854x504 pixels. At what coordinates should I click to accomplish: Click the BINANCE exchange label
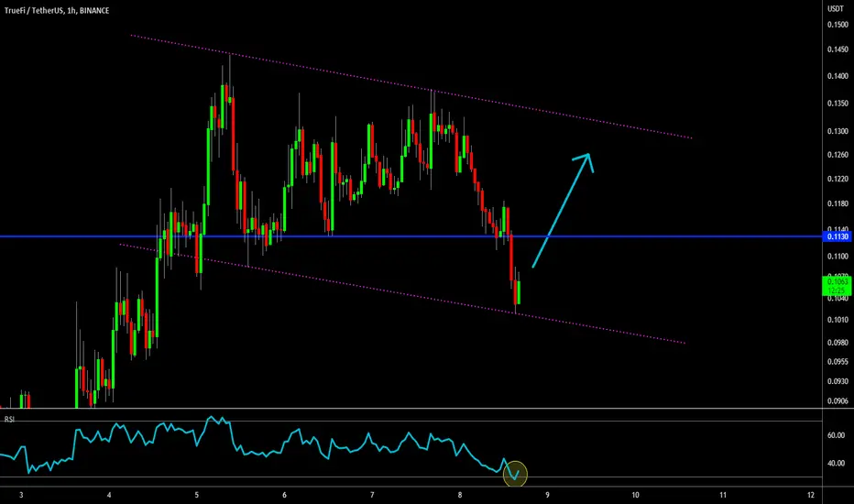[94, 10]
